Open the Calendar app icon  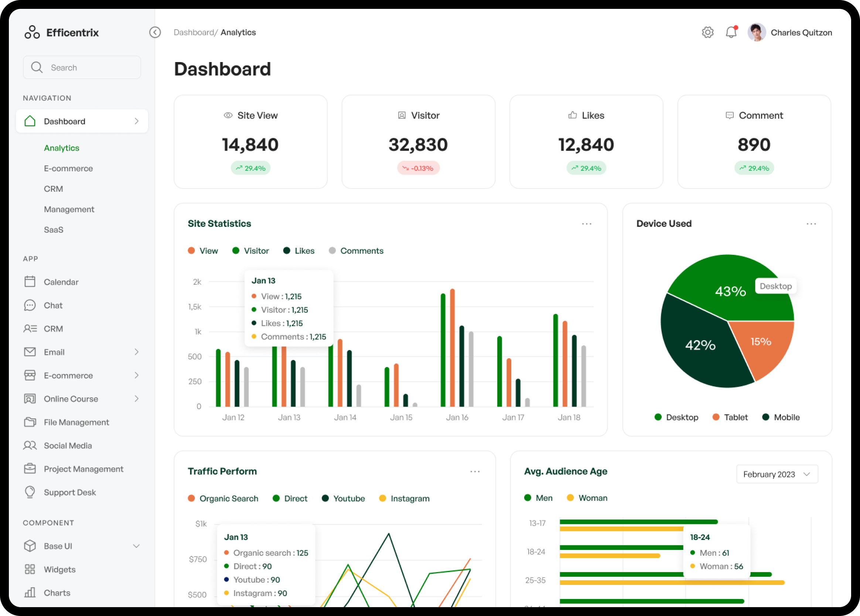pyautogui.click(x=30, y=282)
